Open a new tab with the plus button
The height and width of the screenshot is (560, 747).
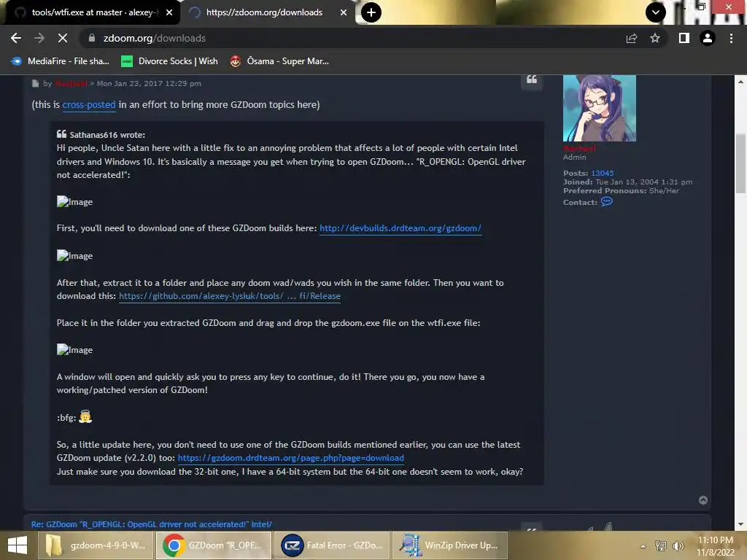pyautogui.click(x=371, y=12)
